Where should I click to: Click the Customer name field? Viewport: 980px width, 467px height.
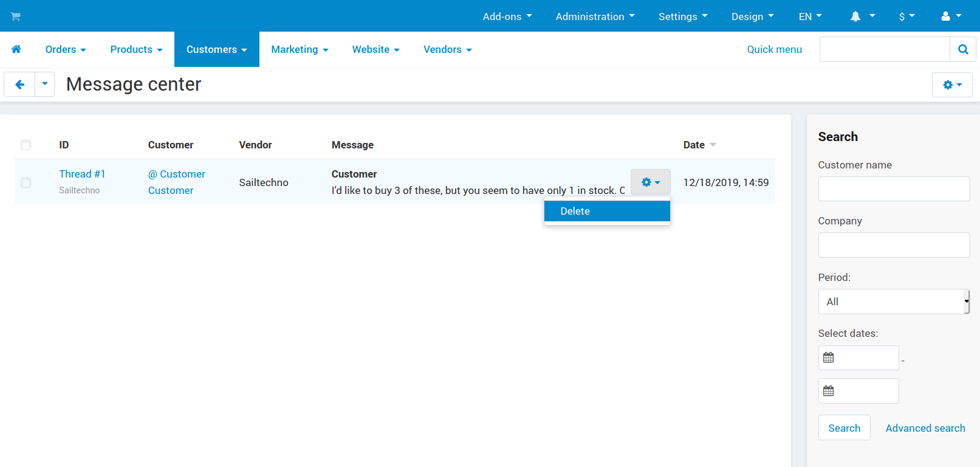click(x=894, y=189)
